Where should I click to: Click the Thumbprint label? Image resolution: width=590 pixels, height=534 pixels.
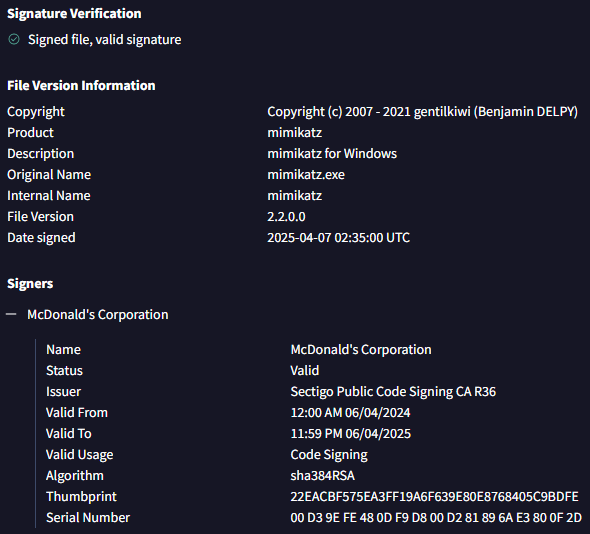[82, 497]
